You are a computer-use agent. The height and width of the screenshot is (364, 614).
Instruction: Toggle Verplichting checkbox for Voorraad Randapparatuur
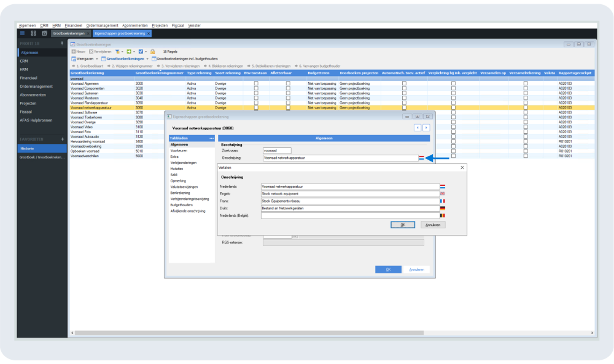[453, 103]
